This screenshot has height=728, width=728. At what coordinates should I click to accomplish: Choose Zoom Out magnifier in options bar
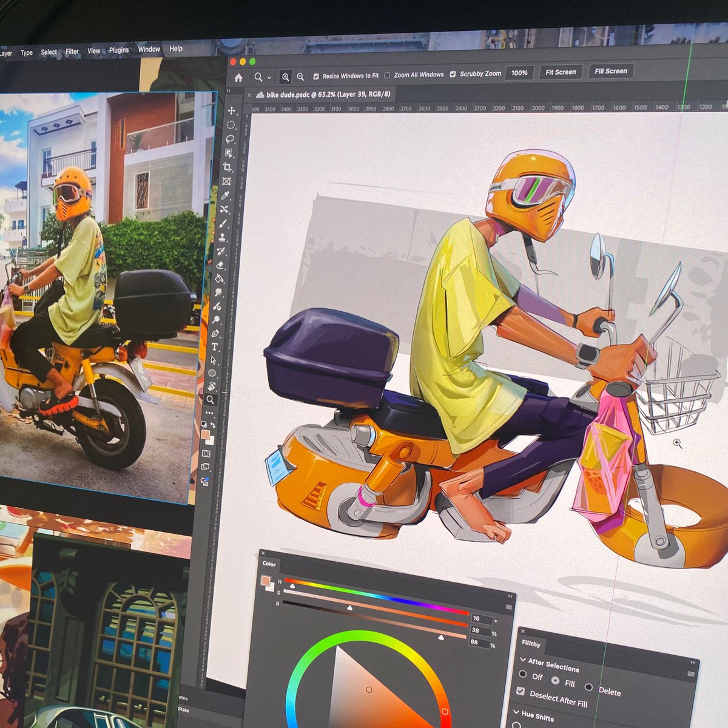(x=300, y=77)
